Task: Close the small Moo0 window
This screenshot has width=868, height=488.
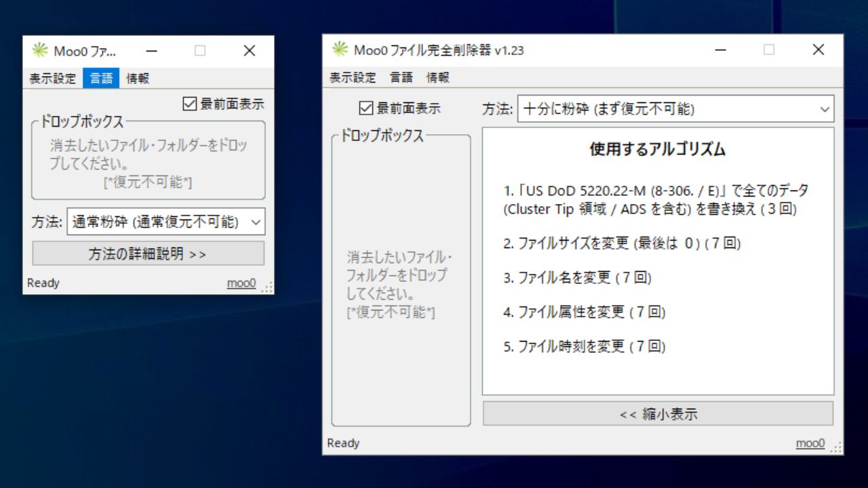Action: tap(249, 51)
